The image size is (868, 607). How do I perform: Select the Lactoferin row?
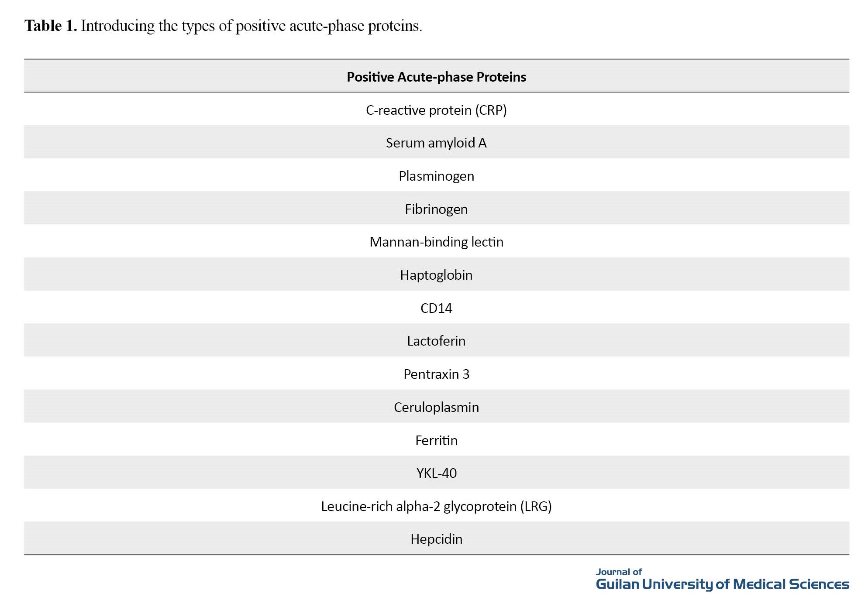point(436,341)
